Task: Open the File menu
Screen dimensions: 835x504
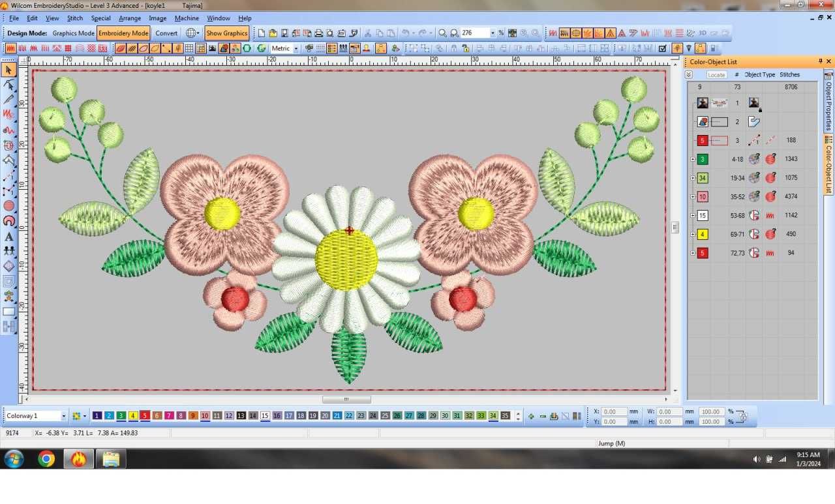Action: (14, 18)
